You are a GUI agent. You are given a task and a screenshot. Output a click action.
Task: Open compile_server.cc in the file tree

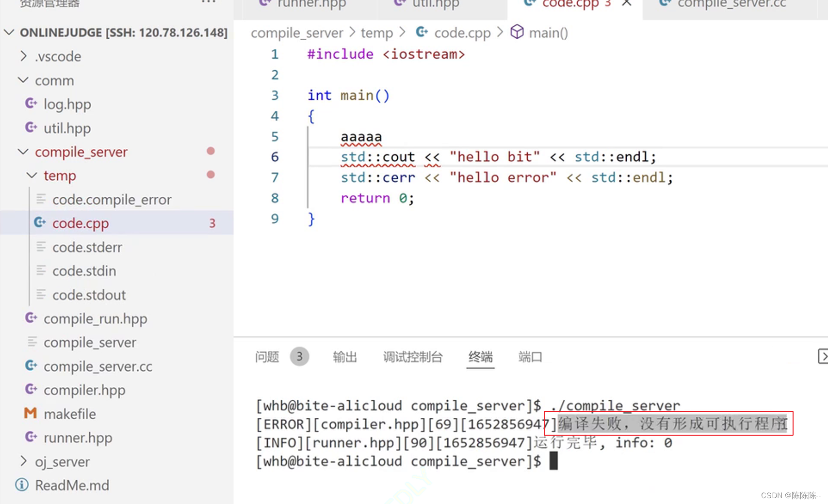(x=98, y=366)
